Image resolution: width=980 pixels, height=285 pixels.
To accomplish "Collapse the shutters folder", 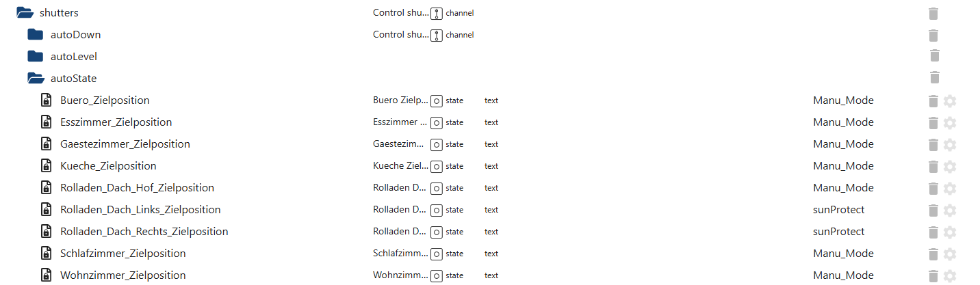I will pyautogui.click(x=25, y=13).
